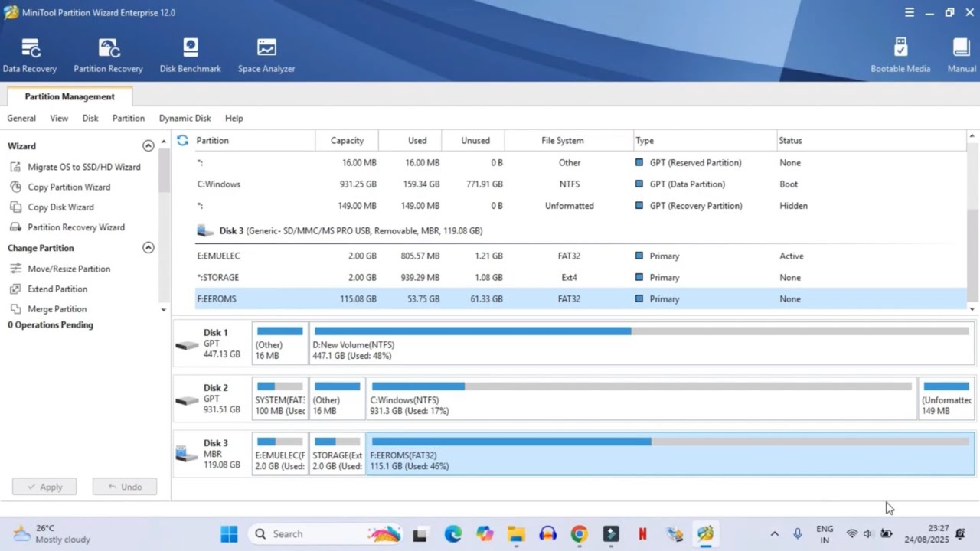Click the C:Windows(NTFS) usage bar on Disk 2

tap(642, 386)
